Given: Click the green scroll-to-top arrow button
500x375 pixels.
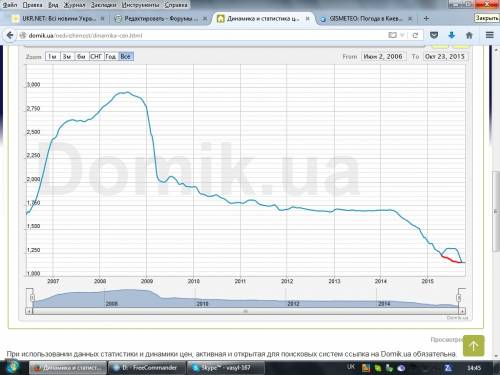Looking at the screenshot, I should [473, 346].
